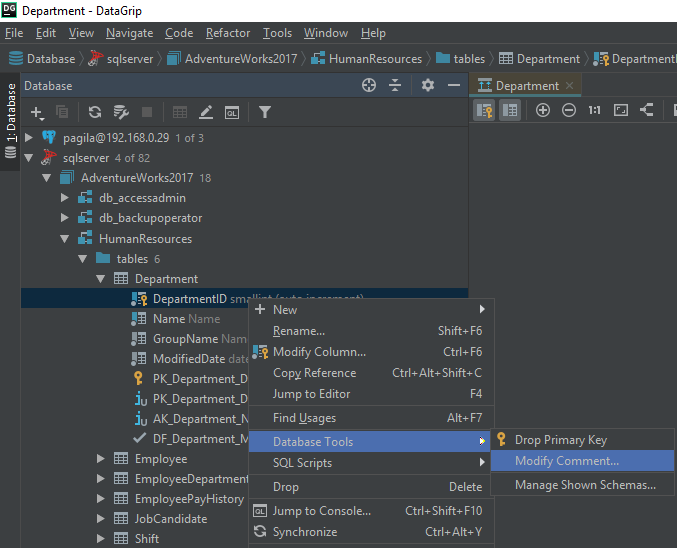The height and width of the screenshot is (548, 677).
Task: Open query console icon in Database toolbar
Action: [232, 113]
